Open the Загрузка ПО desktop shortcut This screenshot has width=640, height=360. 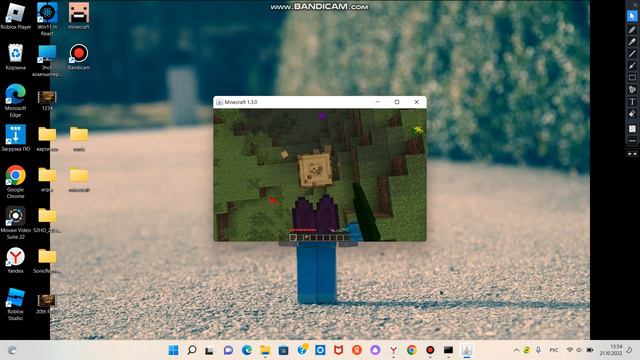(16, 138)
